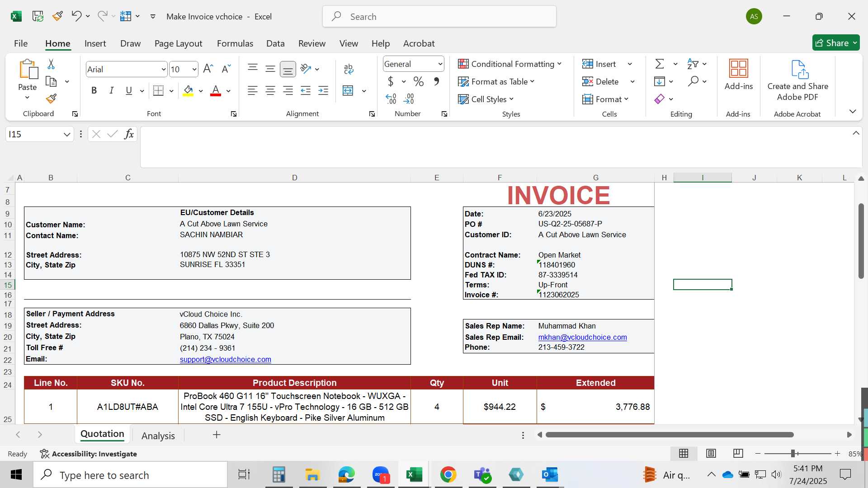Switch to Page Layout view in status bar

point(711,453)
